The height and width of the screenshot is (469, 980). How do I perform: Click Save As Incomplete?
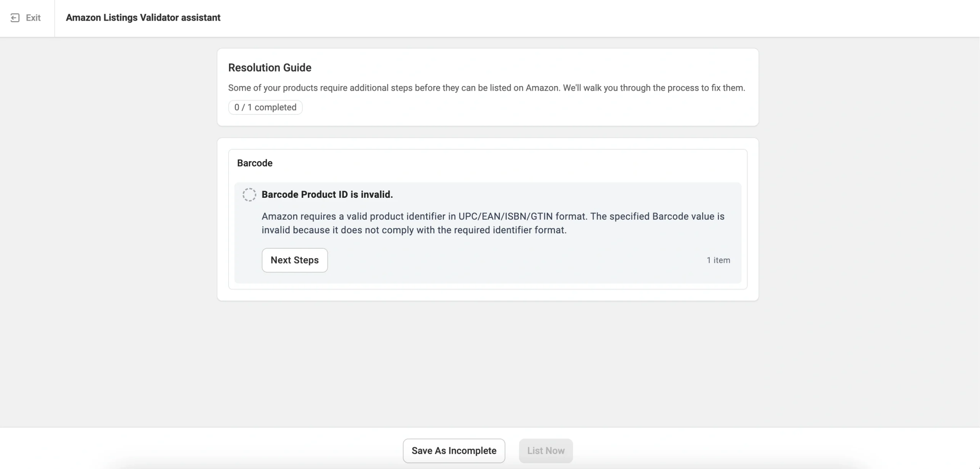(454, 451)
